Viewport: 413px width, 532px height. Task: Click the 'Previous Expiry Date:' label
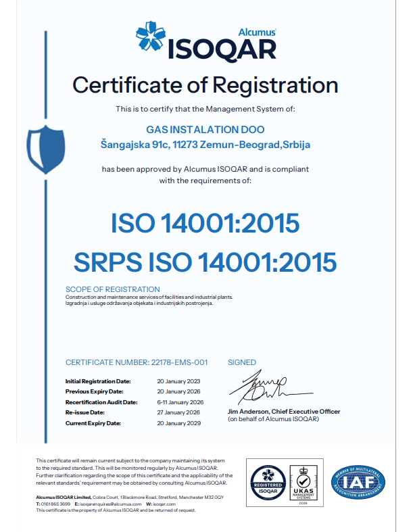95,391
